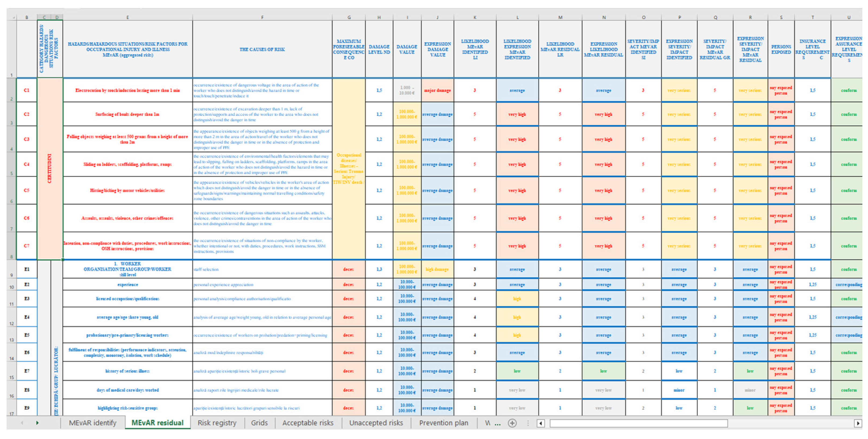Open the Risk registry sheet tab

coord(217,423)
